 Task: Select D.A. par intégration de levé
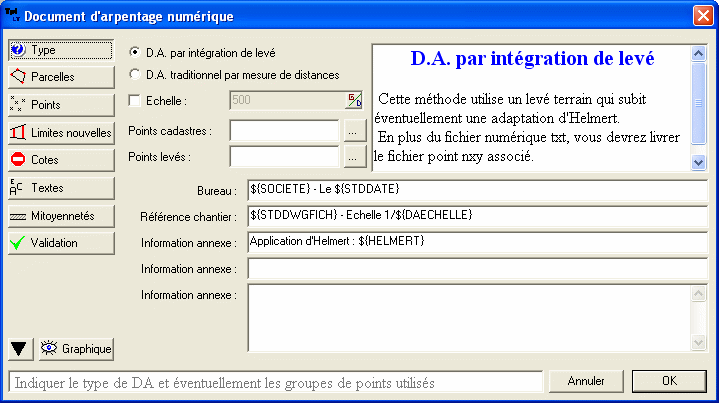[136, 52]
